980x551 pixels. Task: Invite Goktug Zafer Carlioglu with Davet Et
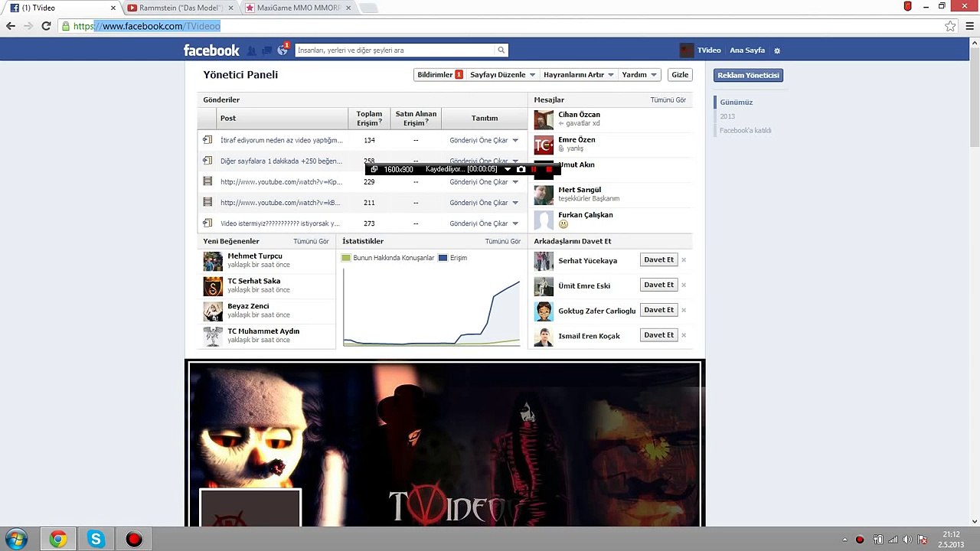point(659,310)
